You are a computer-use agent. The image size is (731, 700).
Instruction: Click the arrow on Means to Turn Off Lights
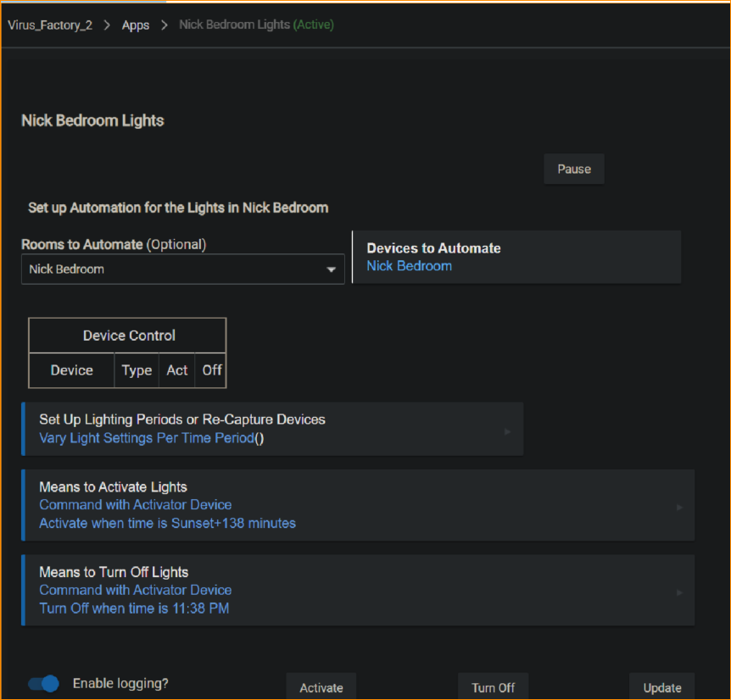(x=678, y=592)
